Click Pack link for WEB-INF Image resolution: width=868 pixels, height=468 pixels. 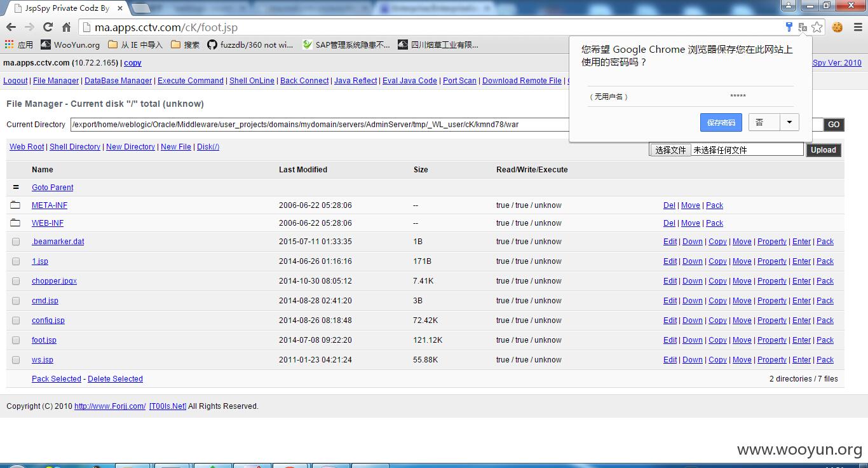715,223
